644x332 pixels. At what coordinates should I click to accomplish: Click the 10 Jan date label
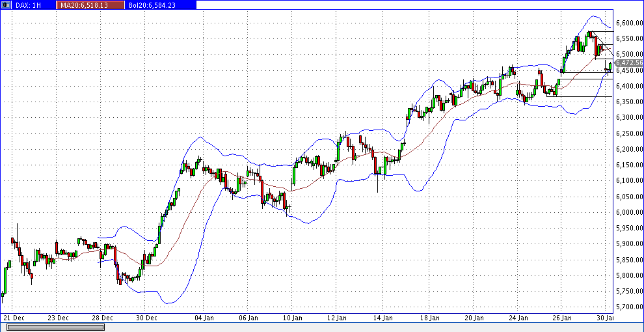tap(293, 318)
